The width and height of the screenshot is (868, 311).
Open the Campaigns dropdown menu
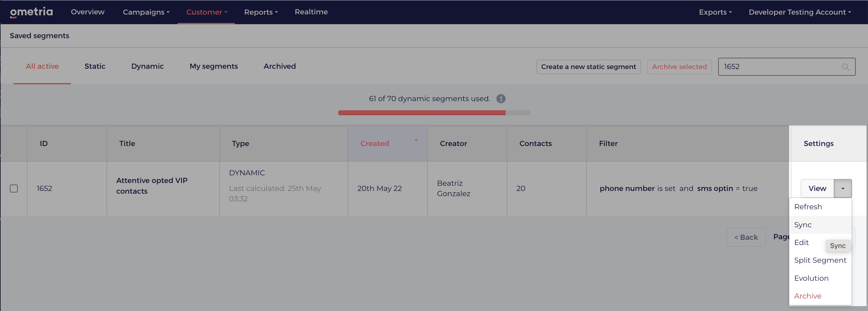(x=146, y=12)
